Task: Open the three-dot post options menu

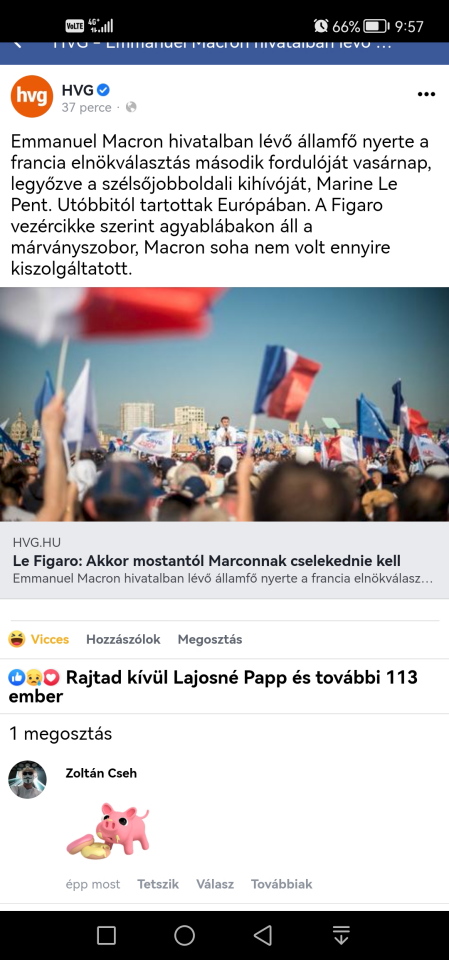Action: point(426,94)
